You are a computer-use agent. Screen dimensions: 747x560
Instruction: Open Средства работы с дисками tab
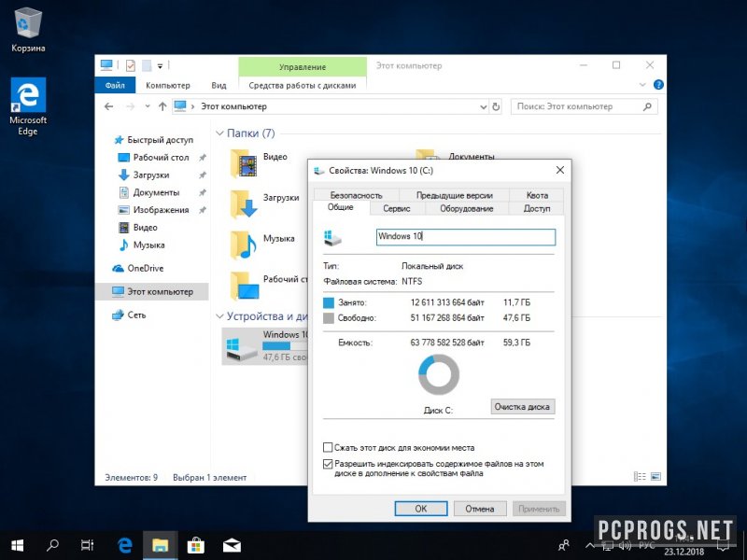[x=302, y=85]
